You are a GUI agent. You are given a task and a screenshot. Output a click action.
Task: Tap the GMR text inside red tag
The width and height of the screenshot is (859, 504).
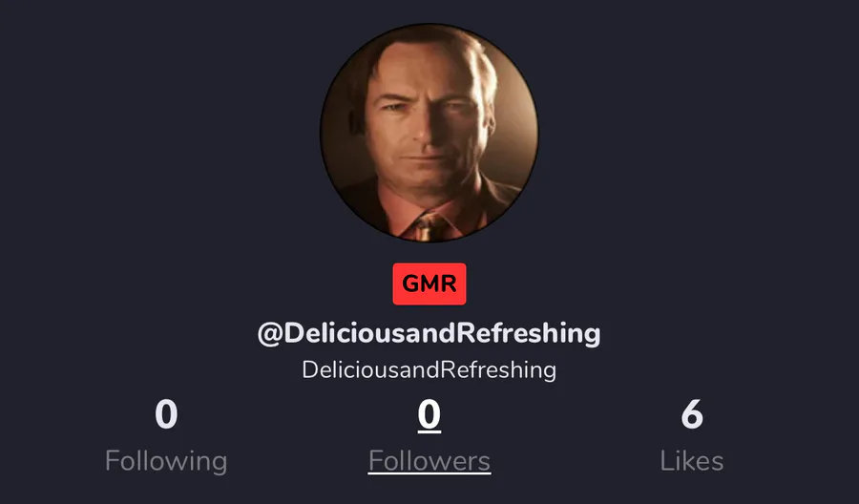point(429,283)
